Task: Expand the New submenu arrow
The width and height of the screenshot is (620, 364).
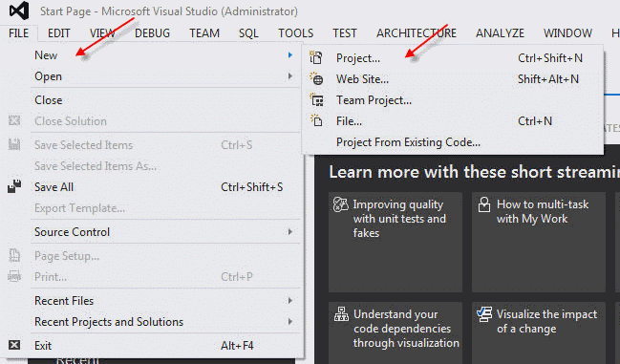Action: tap(290, 55)
